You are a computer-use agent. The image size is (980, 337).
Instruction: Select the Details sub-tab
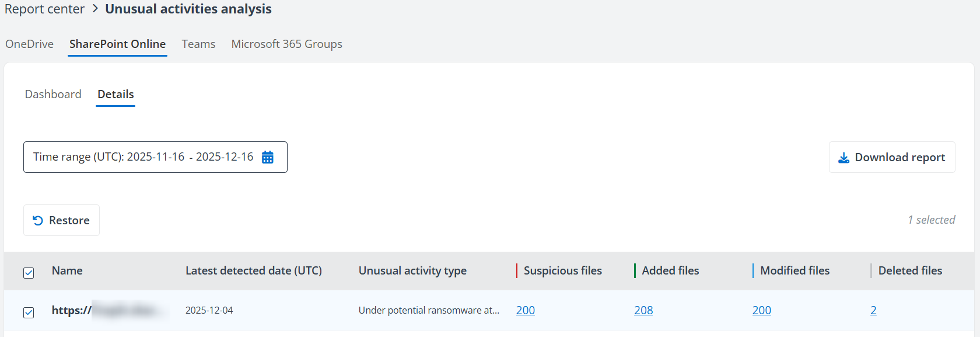[116, 95]
